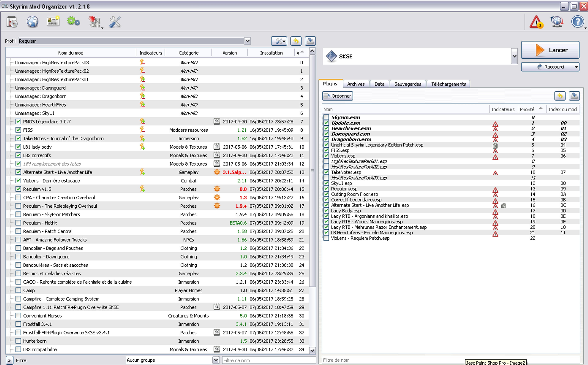This screenshot has height=365, width=588.
Task: Open the Aucun groupe grouping dropdown
Action: coord(216,360)
